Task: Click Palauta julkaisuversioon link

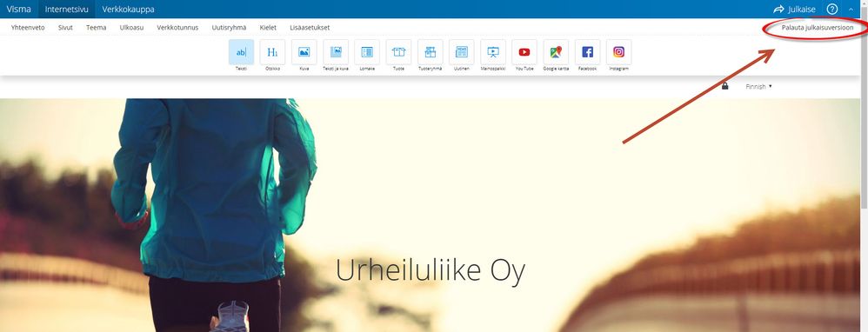Action: point(817,27)
